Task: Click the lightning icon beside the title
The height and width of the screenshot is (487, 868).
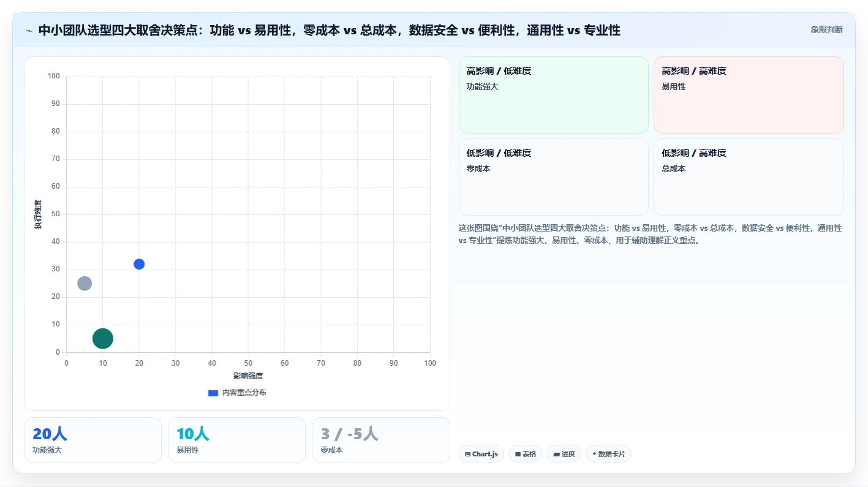Action: pyautogui.click(x=29, y=30)
